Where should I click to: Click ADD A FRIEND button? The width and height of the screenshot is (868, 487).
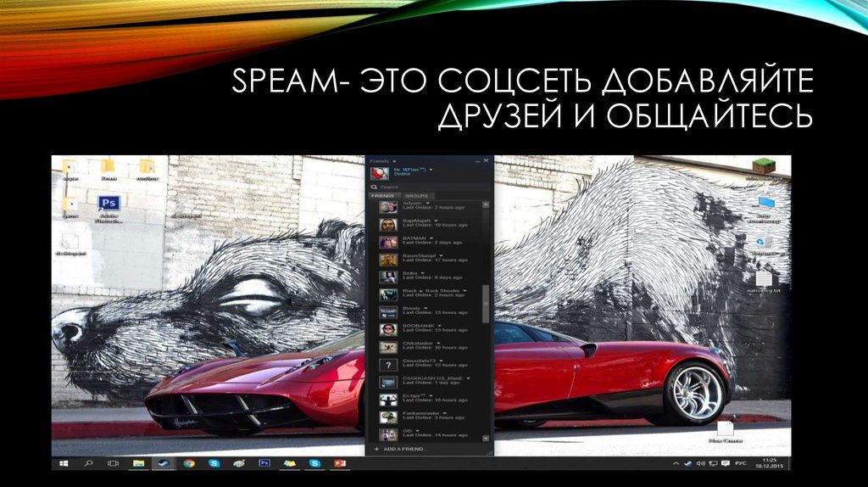click(402, 449)
